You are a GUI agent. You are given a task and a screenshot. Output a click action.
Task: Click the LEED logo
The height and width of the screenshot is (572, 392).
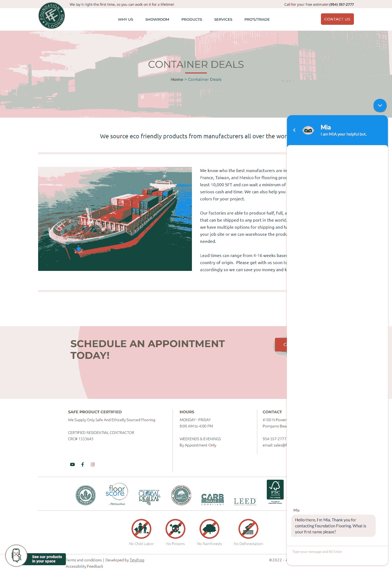(245, 501)
